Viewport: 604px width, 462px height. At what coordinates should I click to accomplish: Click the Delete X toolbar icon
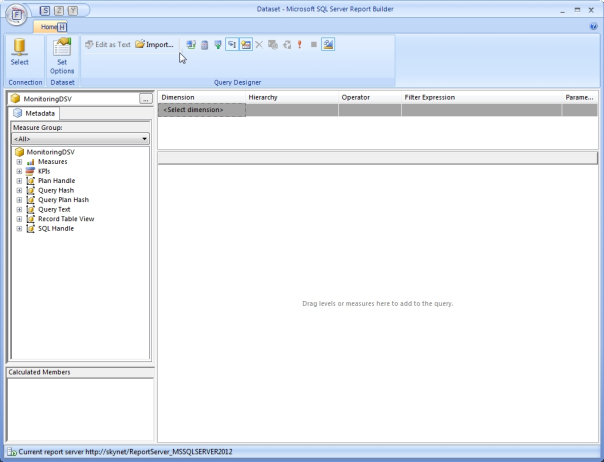tap(259, 45)
